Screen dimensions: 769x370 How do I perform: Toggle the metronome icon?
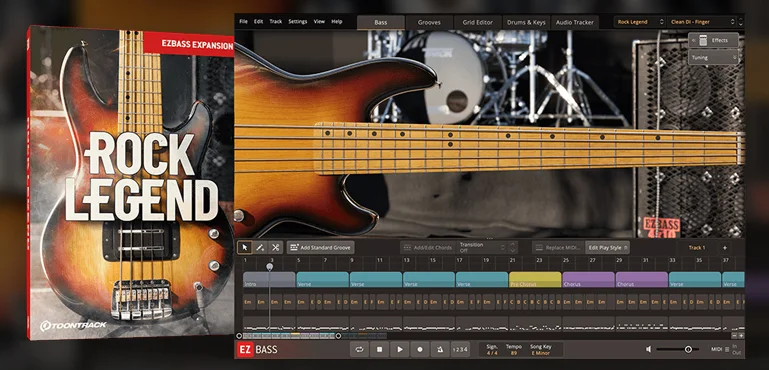coord(440,349)
